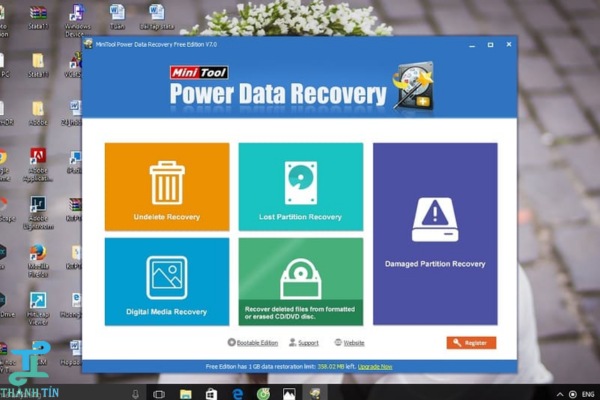This screenshot has width=600, height=400.
Task: Click the Register button
Action: pyautogui.click(x=471, y=343)
